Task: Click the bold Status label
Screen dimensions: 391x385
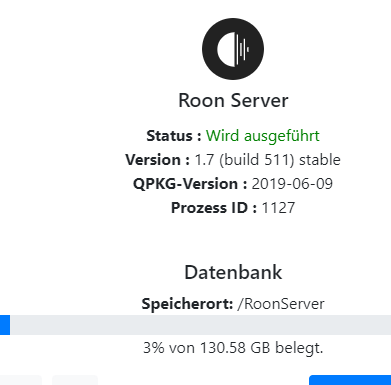Action: pyautogui.click(x=174, y=136)
